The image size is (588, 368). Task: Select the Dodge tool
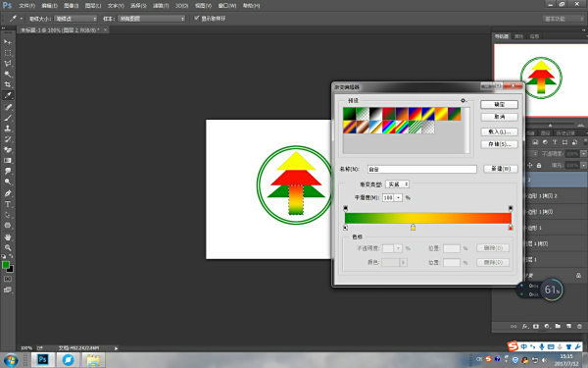8,182
